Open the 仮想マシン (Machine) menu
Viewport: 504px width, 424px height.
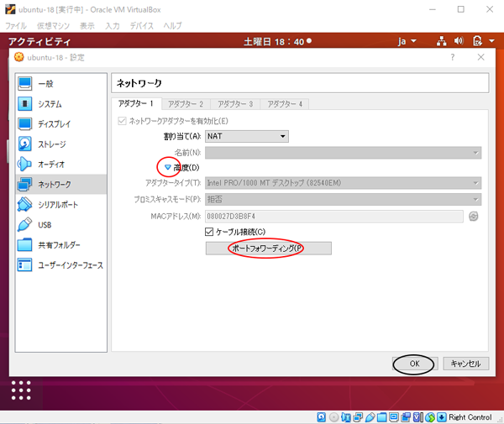[53, 26]
